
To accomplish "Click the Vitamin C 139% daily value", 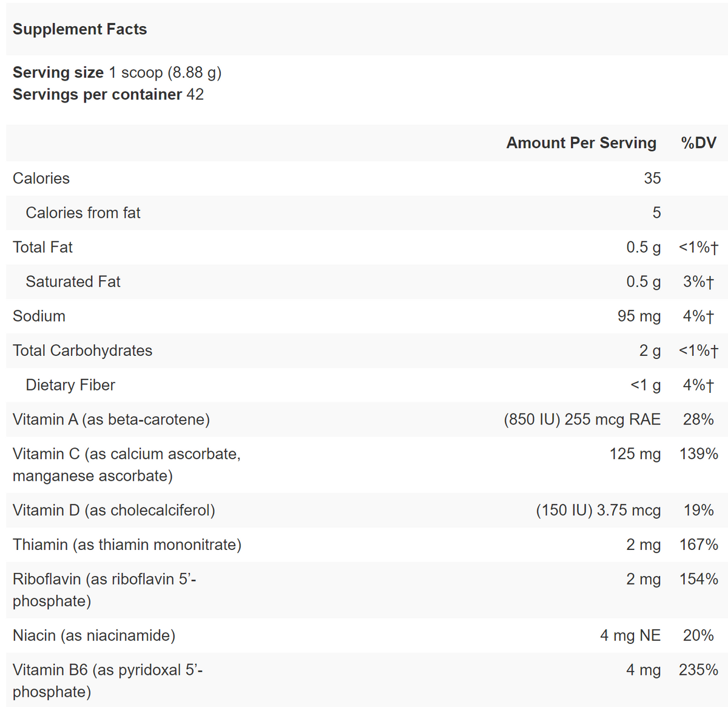I will pos(698,454).
